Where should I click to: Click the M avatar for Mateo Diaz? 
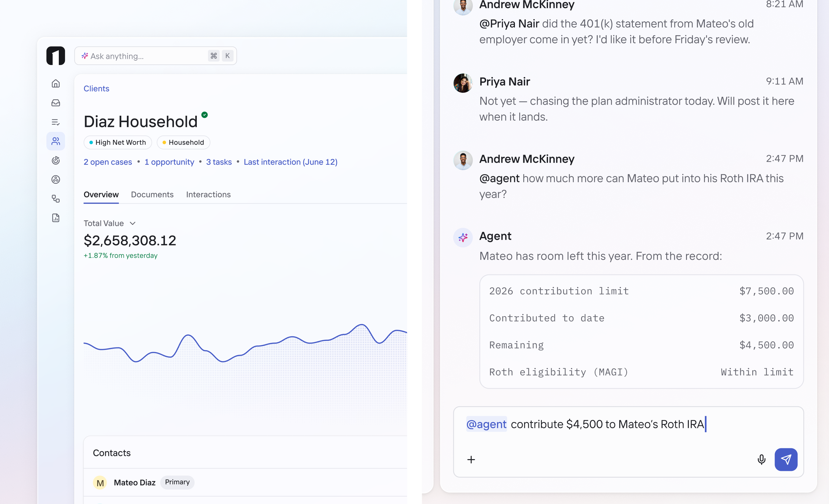pyautogui.click(x=100, y=483)
